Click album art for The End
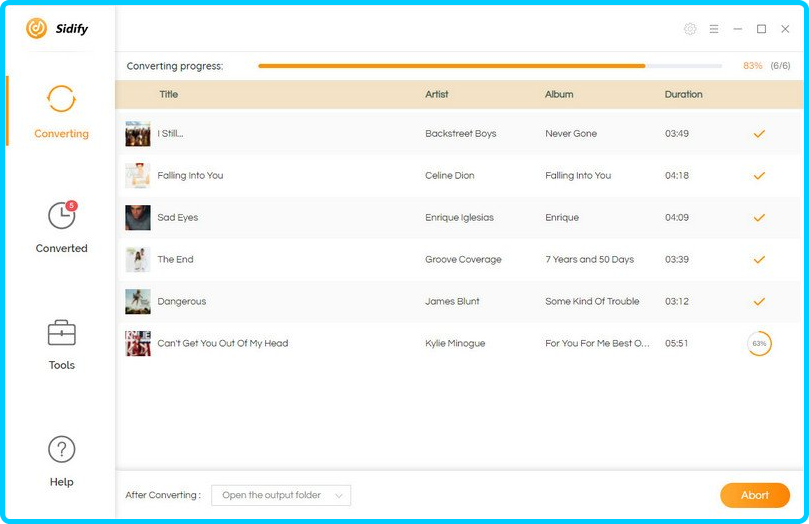The height and width of the screenshot is (524, 809). (x=138, y=259)
